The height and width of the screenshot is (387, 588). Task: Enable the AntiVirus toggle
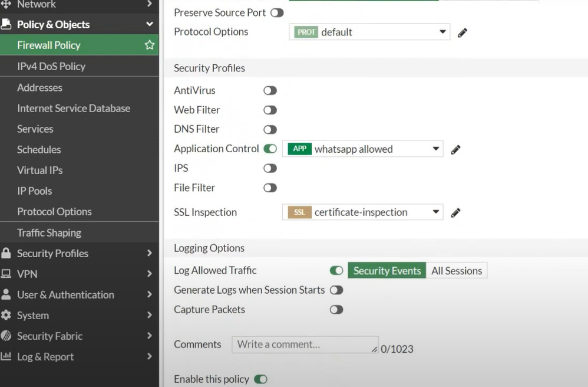270,91
